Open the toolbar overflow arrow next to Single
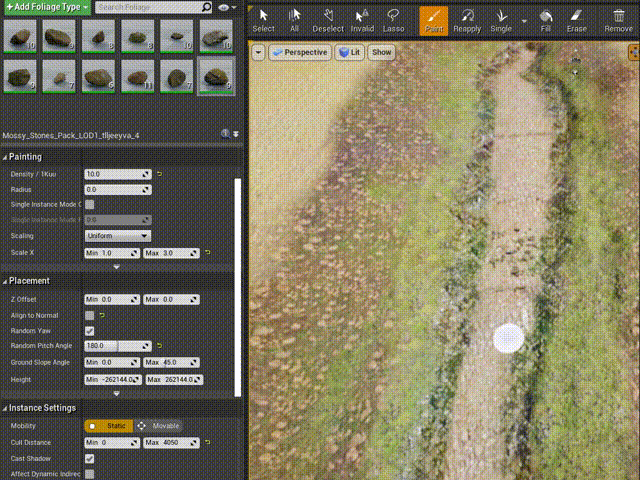The image size is (640, 480). tap(524, 21)
